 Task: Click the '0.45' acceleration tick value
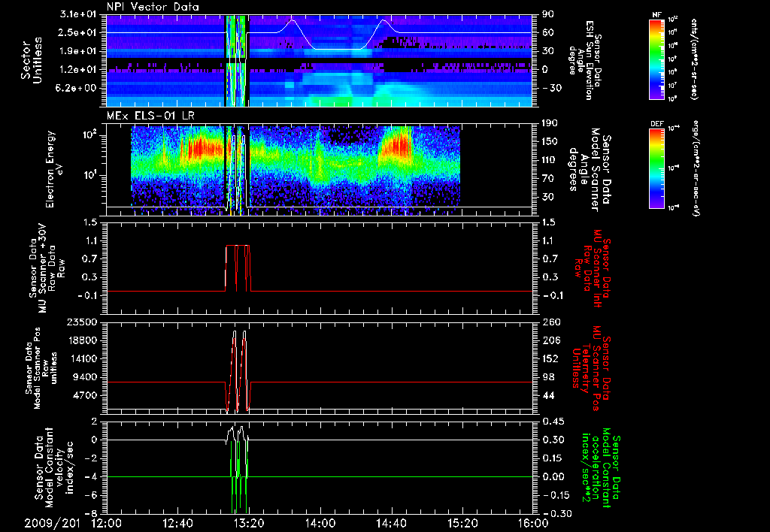[x=553, y=422]
